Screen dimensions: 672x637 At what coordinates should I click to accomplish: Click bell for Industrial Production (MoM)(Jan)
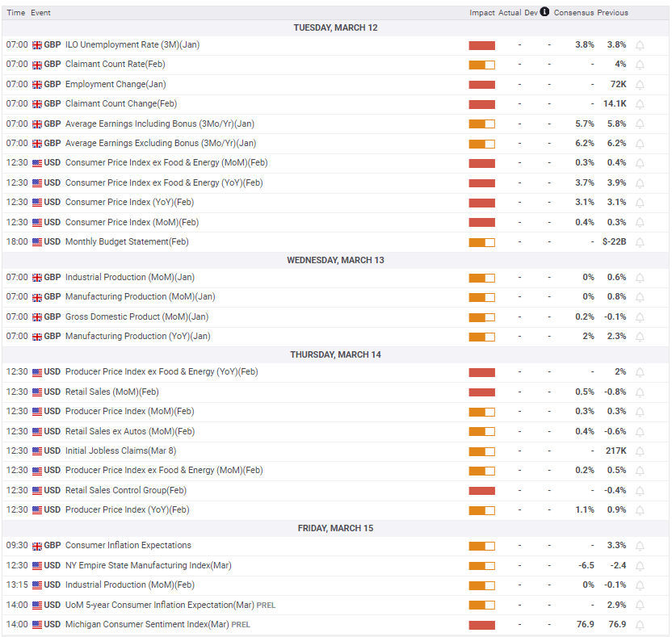(x=640, y=278)
